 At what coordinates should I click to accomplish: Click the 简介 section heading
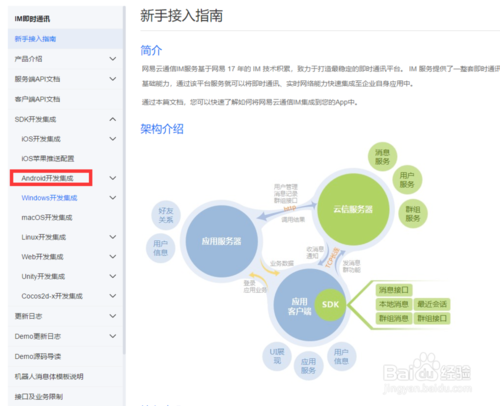coord(151,50)
